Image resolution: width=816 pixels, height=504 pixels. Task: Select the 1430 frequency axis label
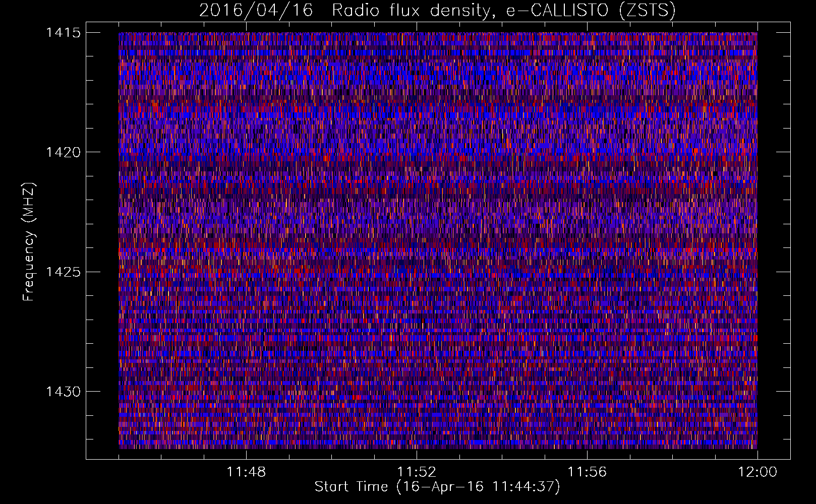63,392
